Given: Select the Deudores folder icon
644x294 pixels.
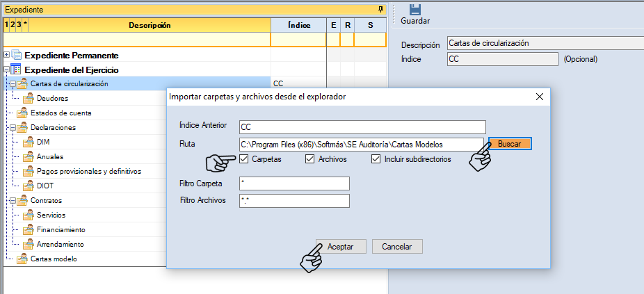Looking at the screenshot, I should click(29, 99).
